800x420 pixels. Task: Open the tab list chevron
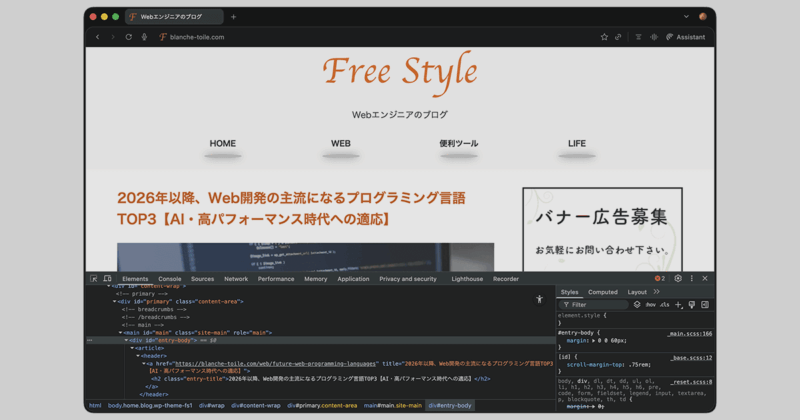(x=686, y=16)
